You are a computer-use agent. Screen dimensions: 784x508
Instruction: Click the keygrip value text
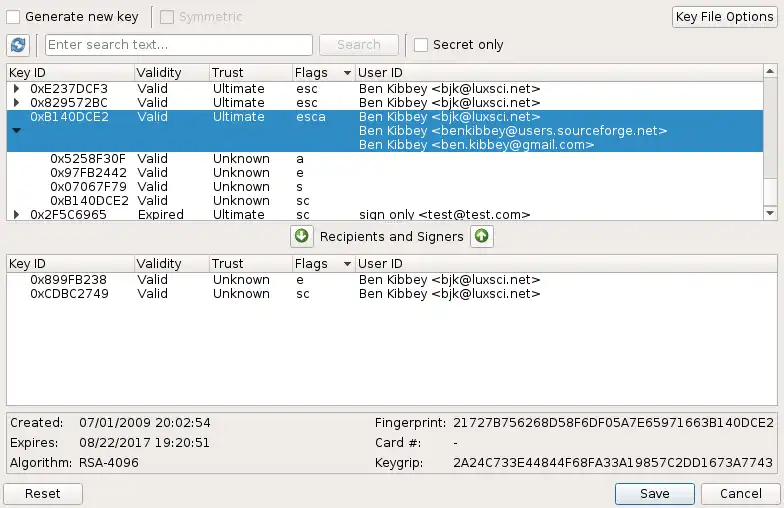[x=613, y=463]
